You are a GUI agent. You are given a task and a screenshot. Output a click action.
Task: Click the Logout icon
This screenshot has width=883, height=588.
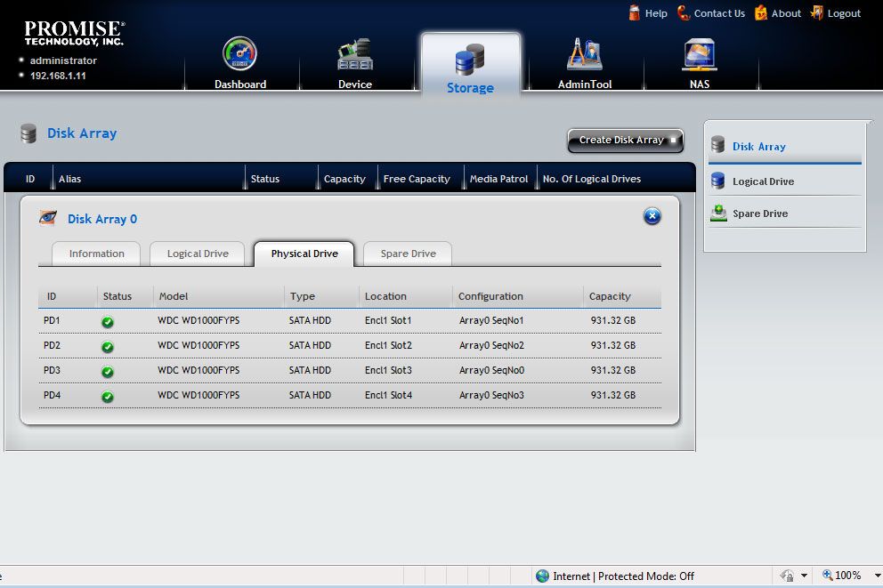(816, 12)
